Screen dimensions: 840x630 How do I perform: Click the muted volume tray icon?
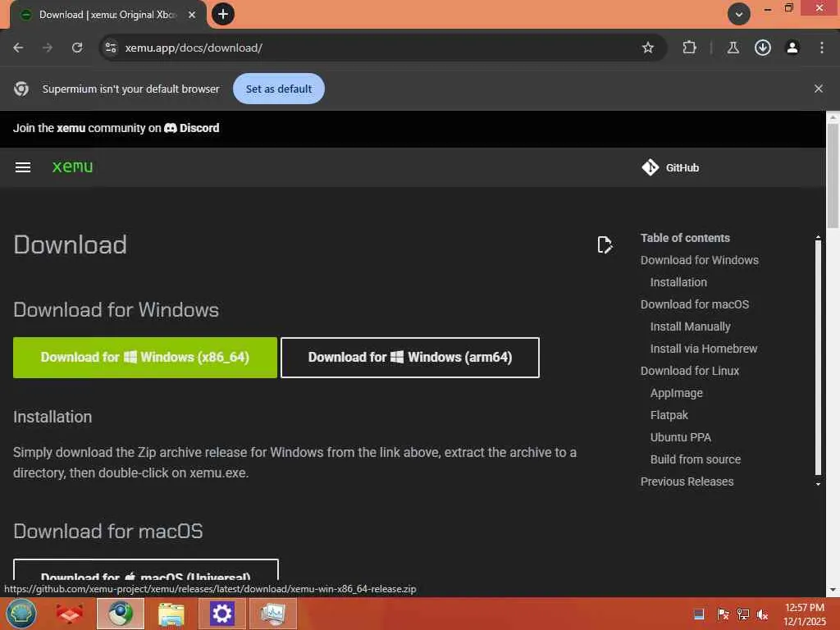(762, 614)
